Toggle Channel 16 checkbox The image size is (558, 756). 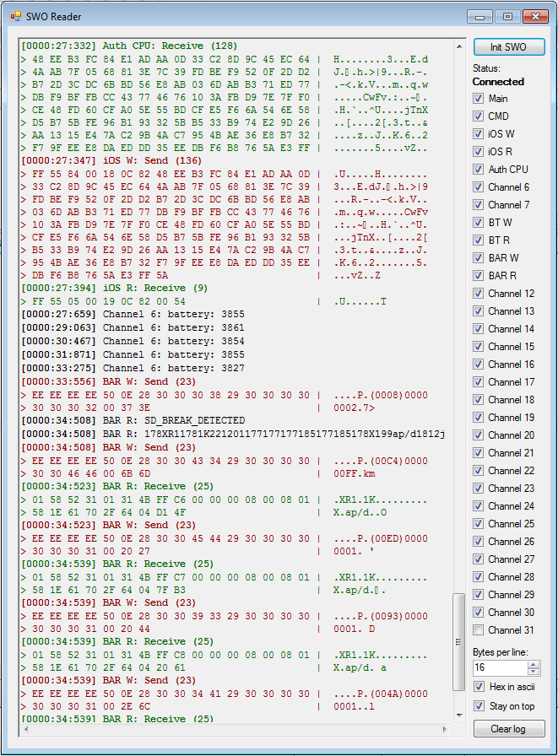(478, 364)
